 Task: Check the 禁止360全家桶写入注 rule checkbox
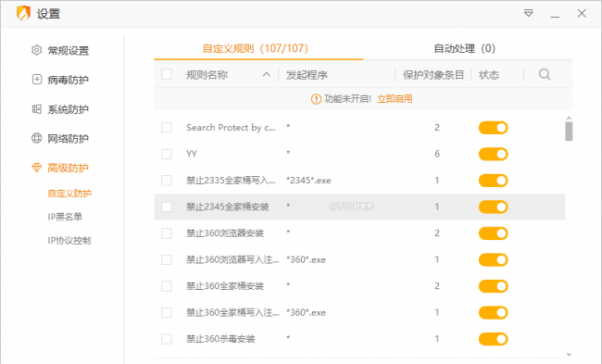pyautogui.click(x=167, y=312)
